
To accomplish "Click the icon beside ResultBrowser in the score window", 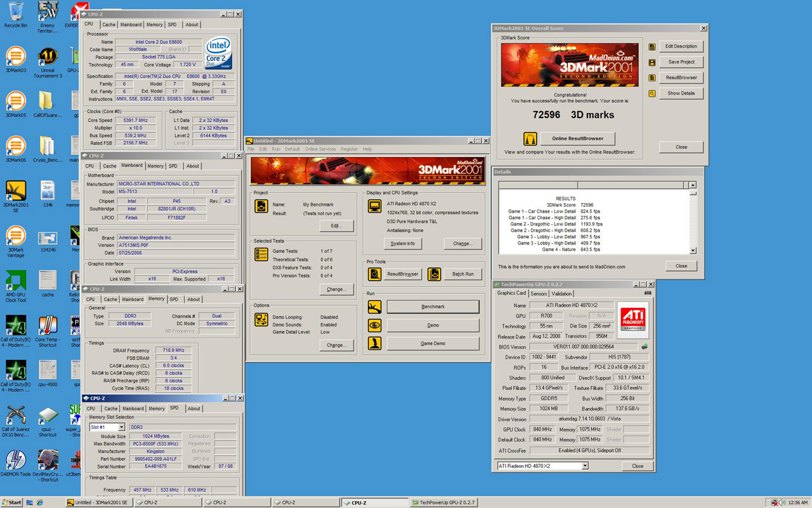I will [652, 77].
